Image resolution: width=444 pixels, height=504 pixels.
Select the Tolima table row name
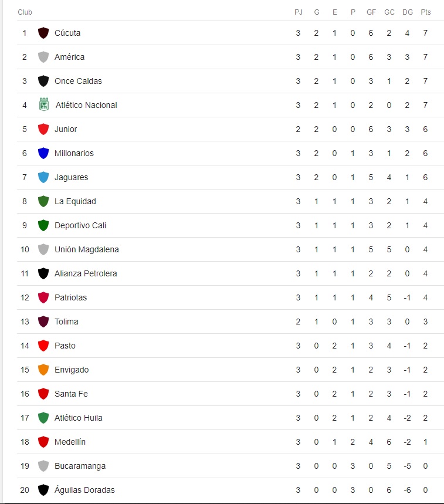[x=66, y=322]
